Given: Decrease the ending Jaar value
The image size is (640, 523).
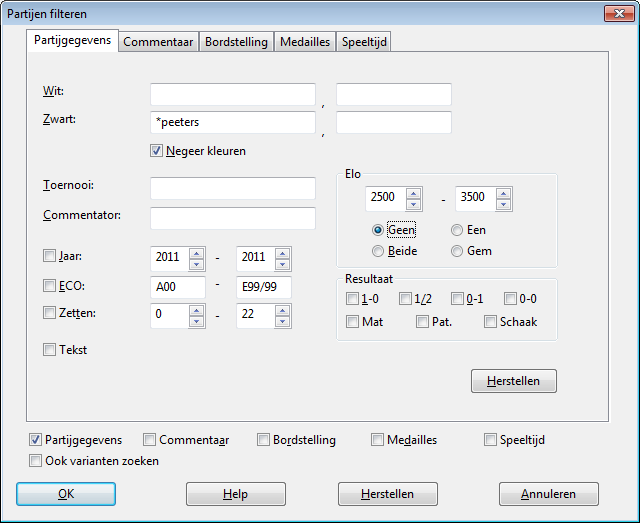Looking at the screenshot, I should tap(283, 263).
